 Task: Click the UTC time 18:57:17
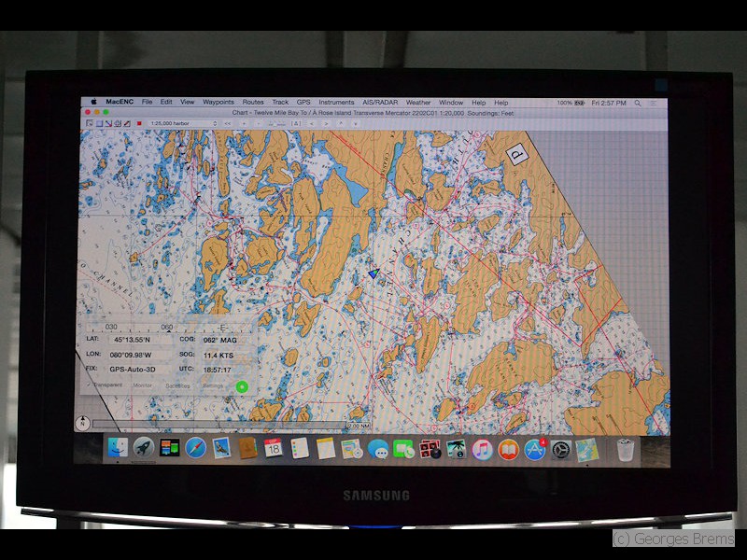coord(218,370)
